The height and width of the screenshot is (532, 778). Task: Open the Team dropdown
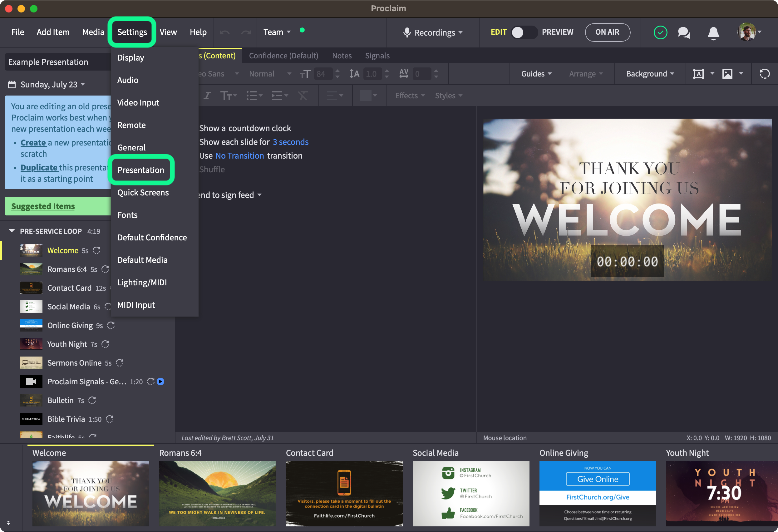[x=277, y=32]
